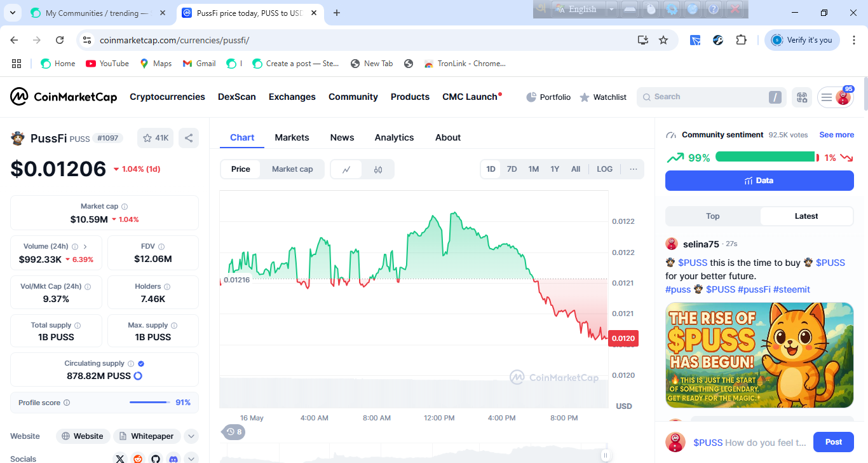Screen dimensions: 868x463
Task: Open the YouTube bookmark
Action: [x=107, y=64]
